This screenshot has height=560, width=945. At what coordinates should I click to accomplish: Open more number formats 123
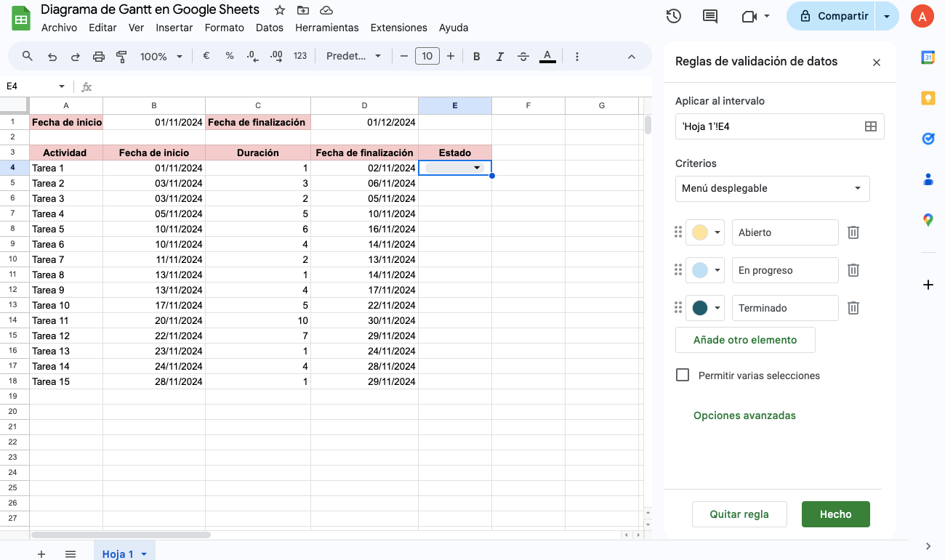(x=300, y=56)
